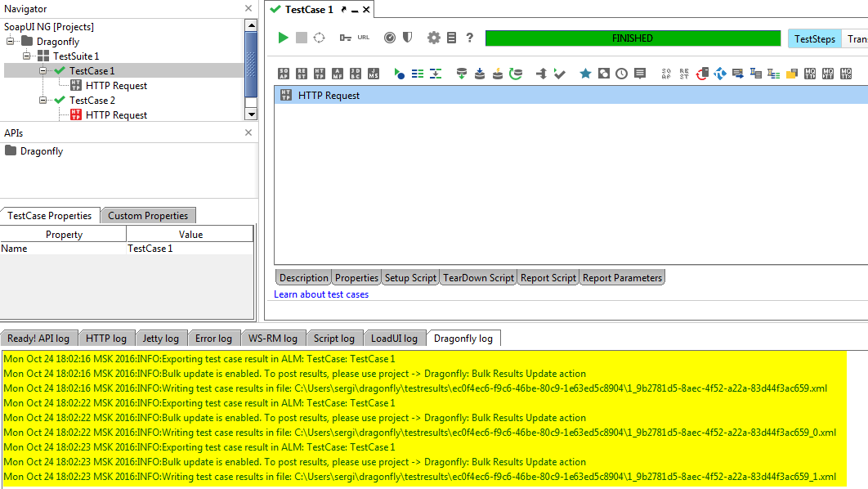
Task: Add a REST request test step
Action: pyautogui.click(x=302, y=74)
